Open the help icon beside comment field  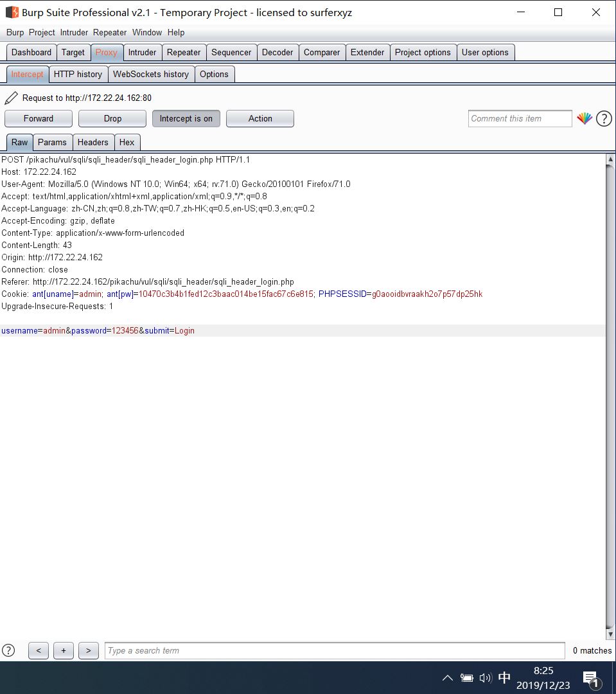coord(604,118)
